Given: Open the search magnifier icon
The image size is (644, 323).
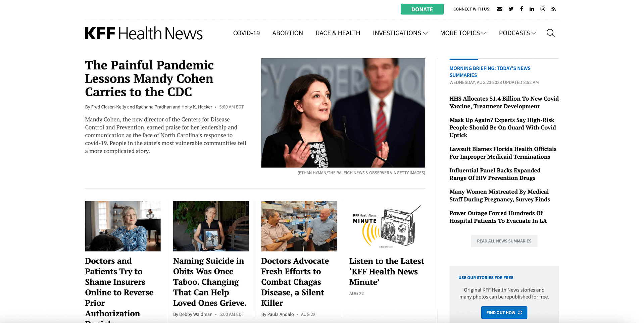Looking at the screenshot, I should (550, 33).
